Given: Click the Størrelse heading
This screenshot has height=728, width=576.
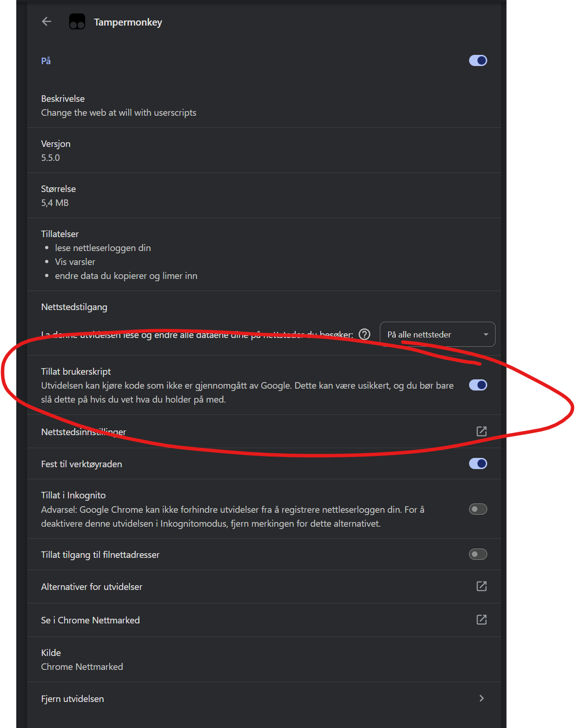Looking at the screenshot, I should coord(58,189).
